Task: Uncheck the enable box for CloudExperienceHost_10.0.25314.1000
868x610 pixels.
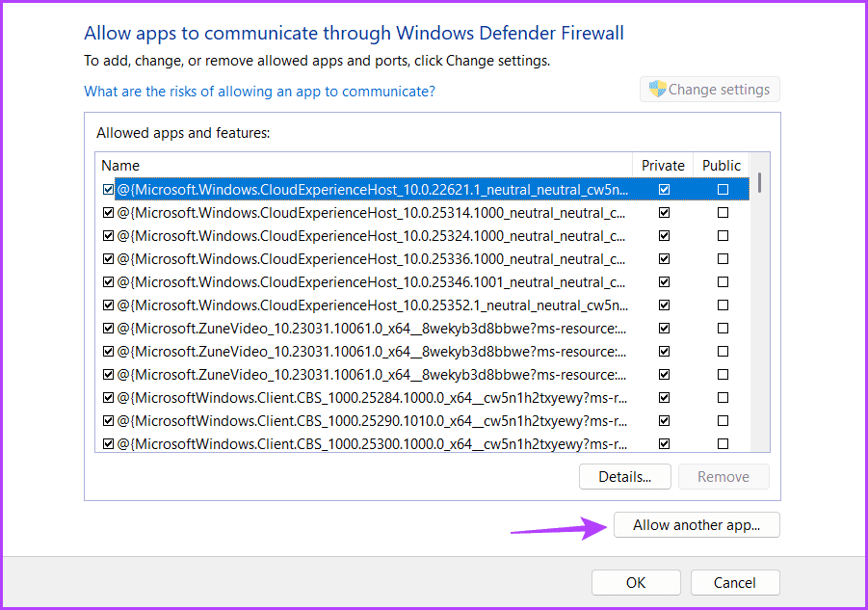Action: [109, 213]
